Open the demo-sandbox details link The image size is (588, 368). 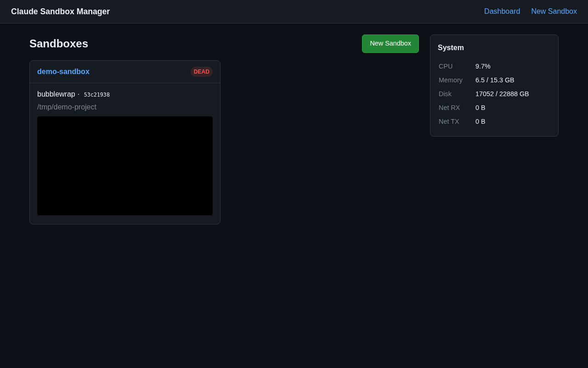pos(63,71)
